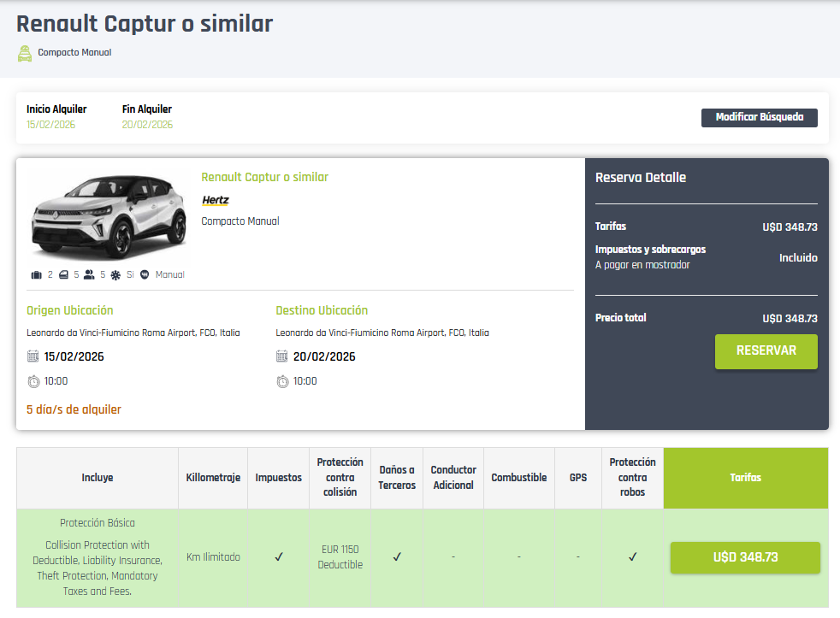Click the air conditioning snowflake icon
The image size is (840, 618).
115,275
